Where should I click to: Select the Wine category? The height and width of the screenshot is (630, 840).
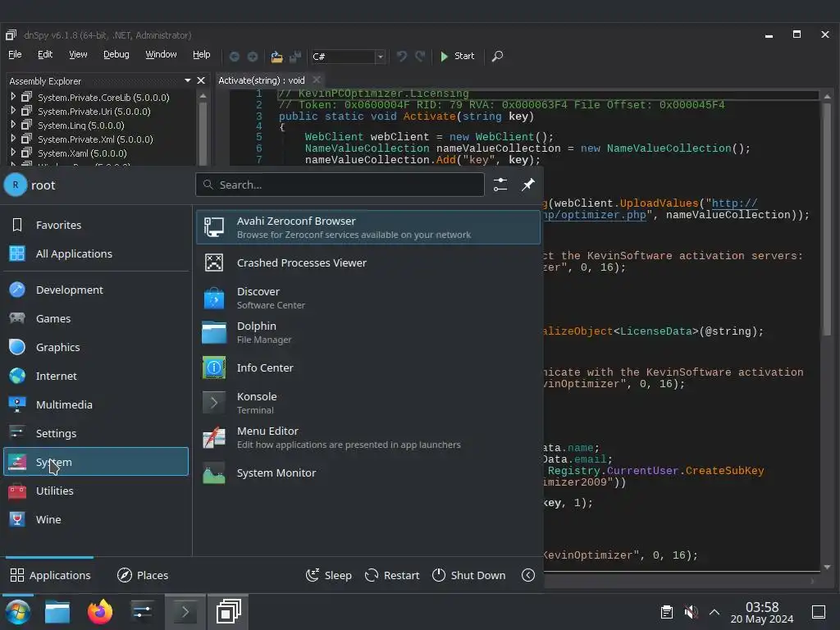[x=96, y=519]
